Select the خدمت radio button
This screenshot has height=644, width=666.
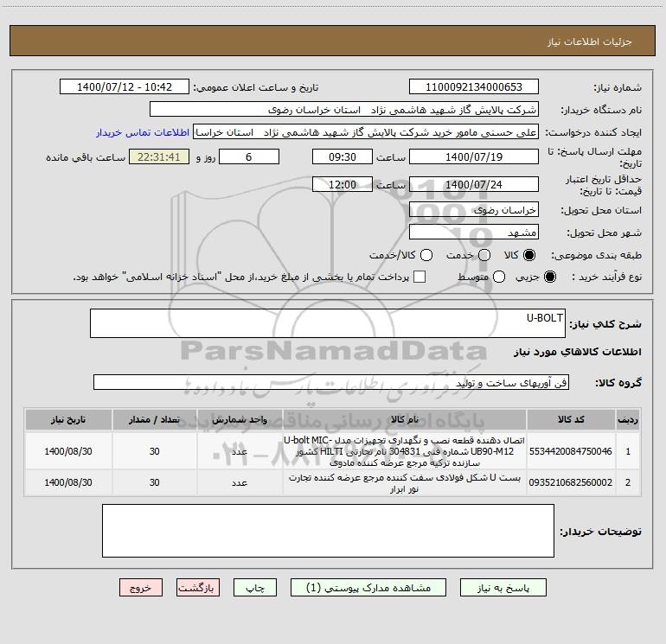484,255
